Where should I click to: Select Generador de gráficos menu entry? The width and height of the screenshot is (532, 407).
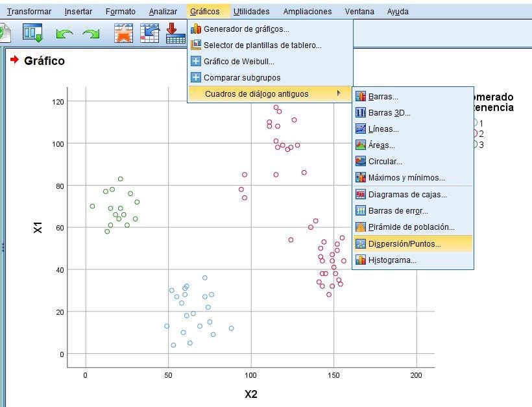click(x=270, y=29)
